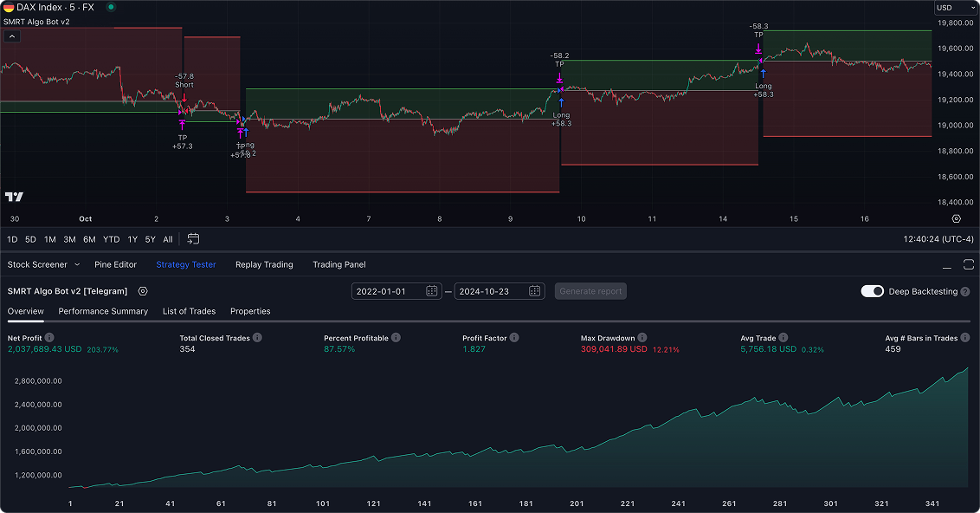Open the Go to date icon
The width and height of the screenshot is (980, 513).
point(193,239)
